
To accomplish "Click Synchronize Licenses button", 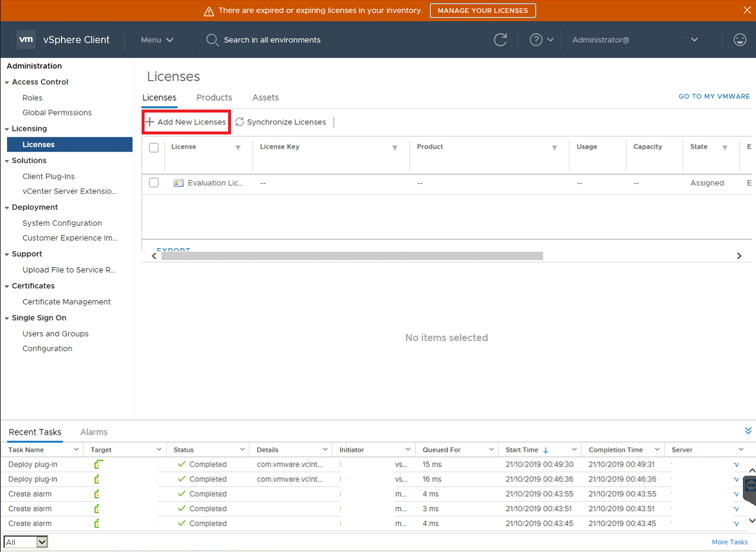I will [281, 122].
